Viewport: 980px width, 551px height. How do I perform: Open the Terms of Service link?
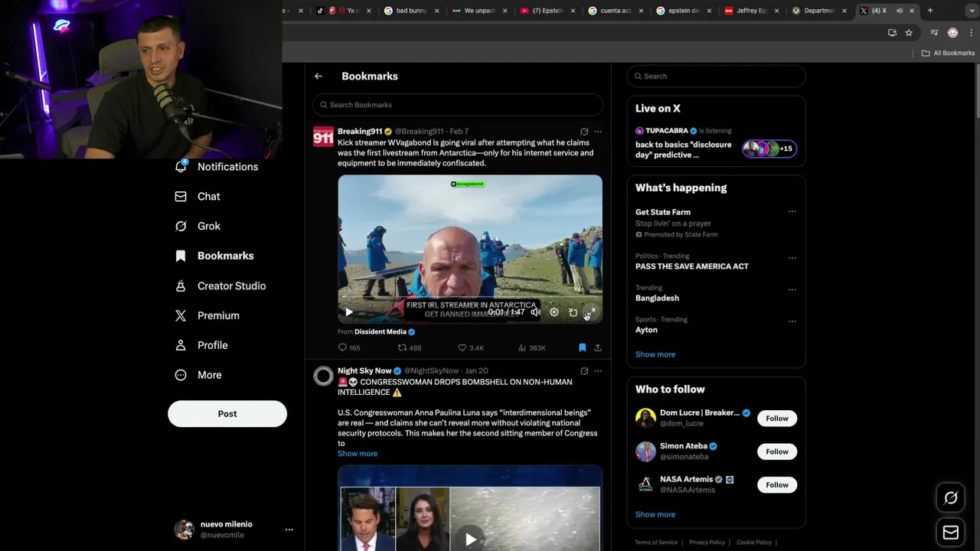(x=656, y=543)
